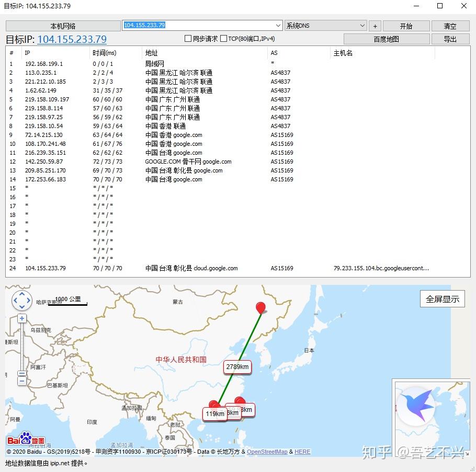
Task: Open the target IP address dropdown
Action: (x=278, y=26)
